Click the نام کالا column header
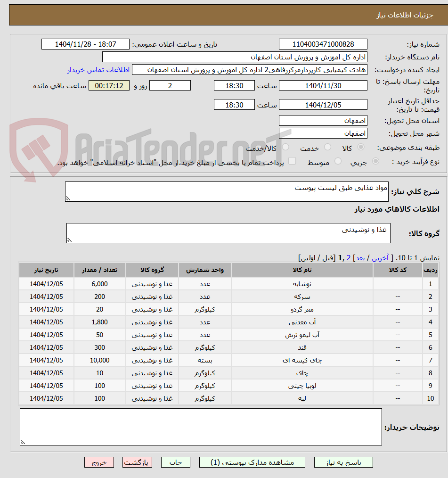The width and height of the screenshot is (448, 478). click(302, 270)
